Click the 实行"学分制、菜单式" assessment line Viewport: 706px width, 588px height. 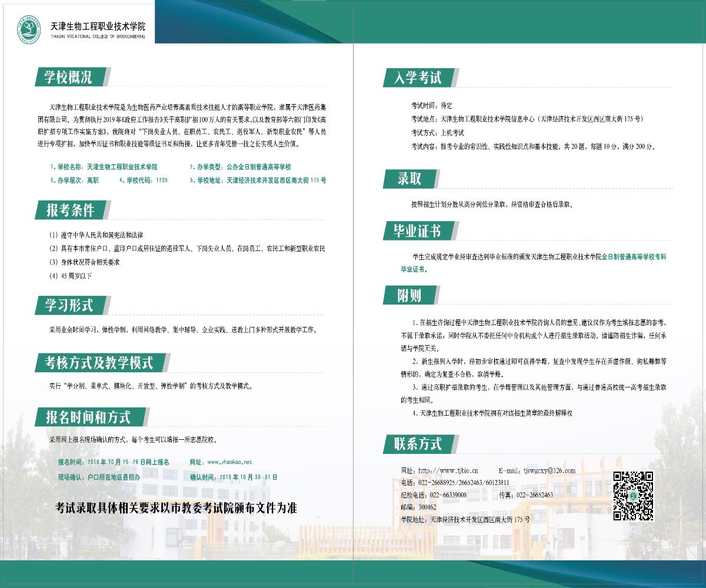[151, 386]
